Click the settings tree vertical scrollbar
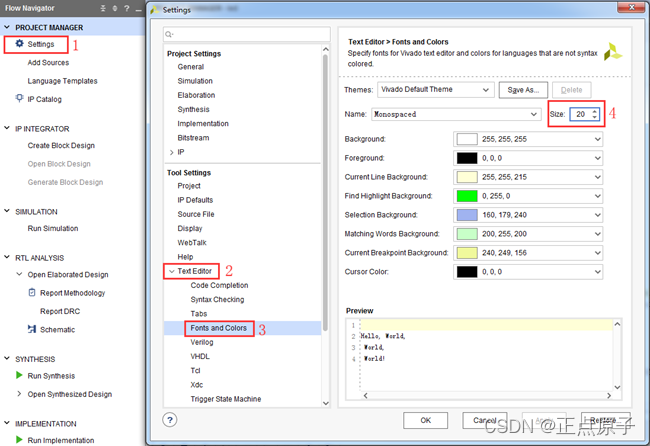 click(325, 192)
